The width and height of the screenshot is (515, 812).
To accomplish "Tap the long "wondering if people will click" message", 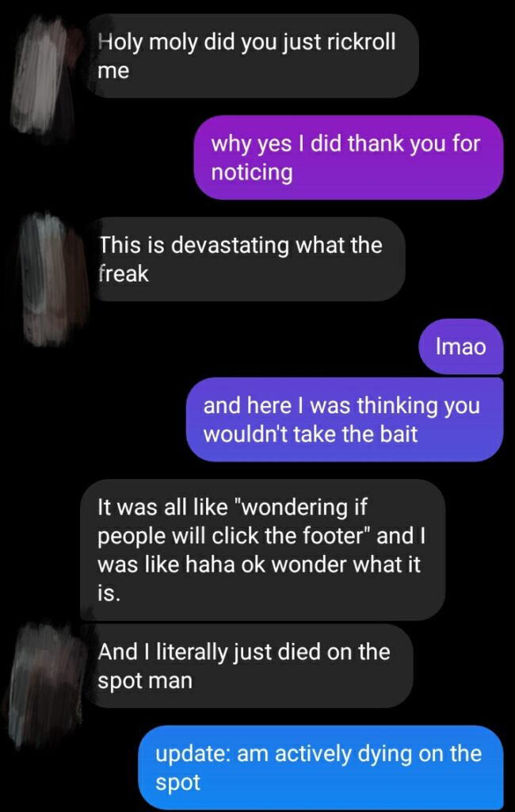I will click(x=262, y=550).
